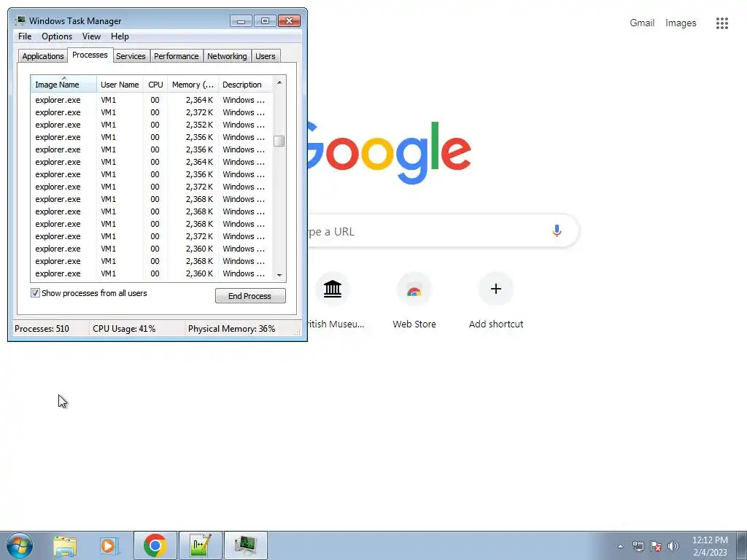
Task: Click the process list scrollbar thumb
Action: click(279, 141)
